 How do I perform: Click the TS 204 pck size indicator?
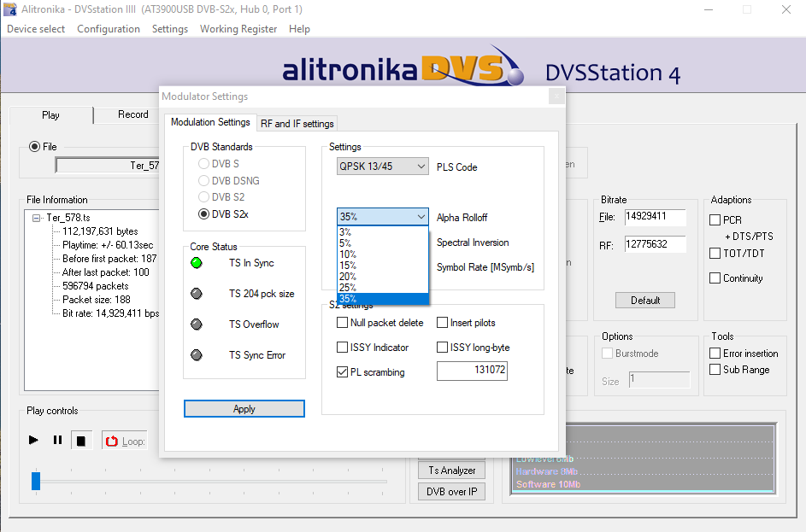197,294
